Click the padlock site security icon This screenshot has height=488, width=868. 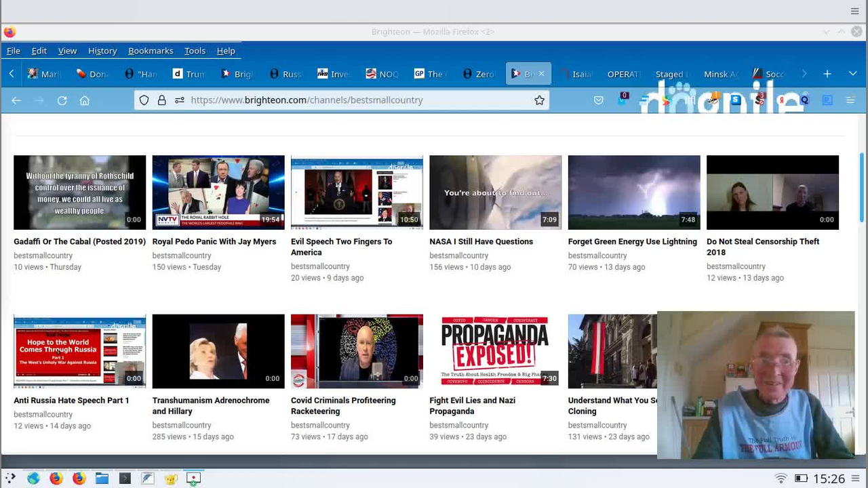[x=161, y=100]
